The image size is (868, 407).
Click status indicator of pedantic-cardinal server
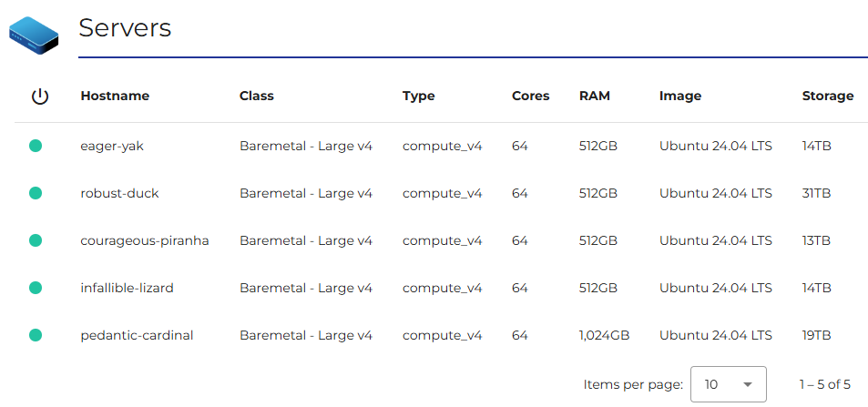[36, 335]
